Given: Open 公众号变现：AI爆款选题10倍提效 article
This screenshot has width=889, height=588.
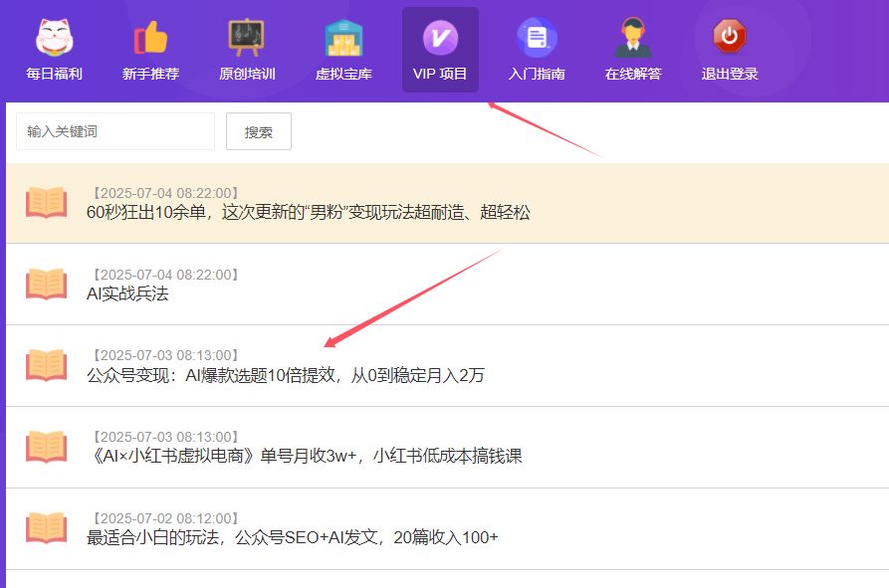Looking at the screenshot, I should click(285, 375).
